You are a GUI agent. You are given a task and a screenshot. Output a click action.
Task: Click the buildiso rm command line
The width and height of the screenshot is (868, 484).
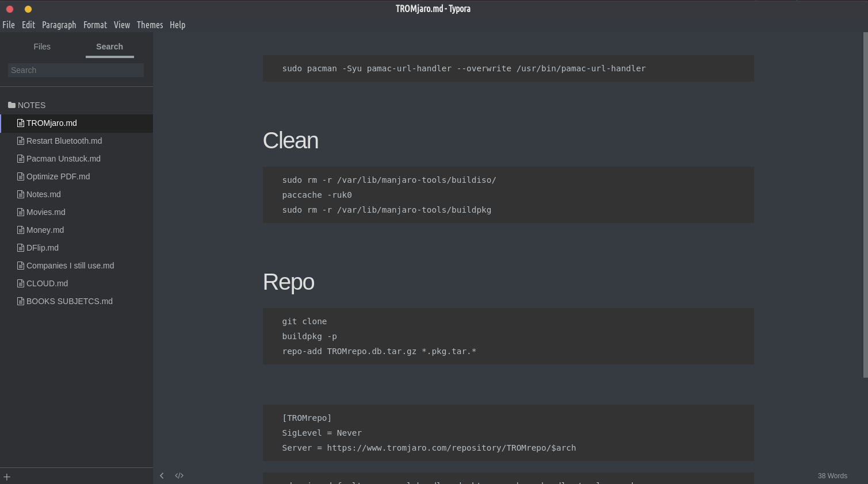pyautogui.click(x=389, y=180)
